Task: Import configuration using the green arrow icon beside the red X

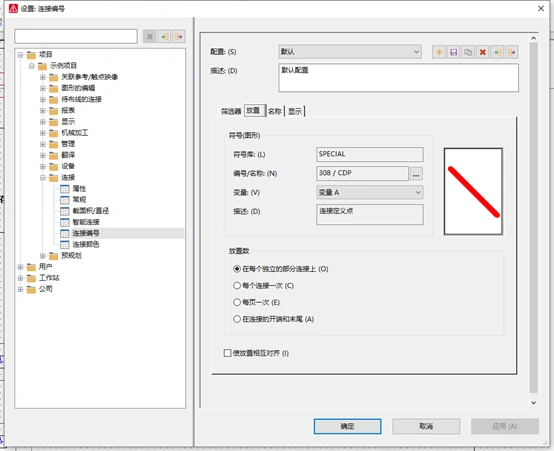Action: pos(497,52)
